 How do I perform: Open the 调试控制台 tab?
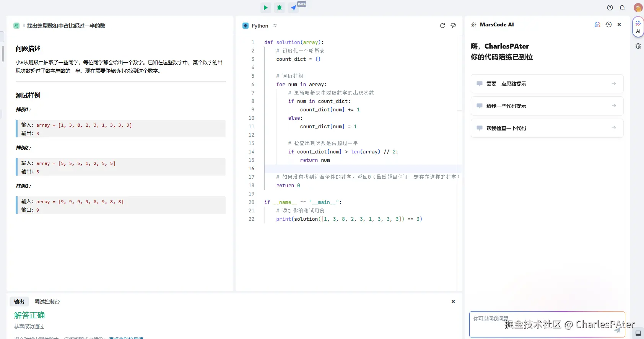(47, 302)
